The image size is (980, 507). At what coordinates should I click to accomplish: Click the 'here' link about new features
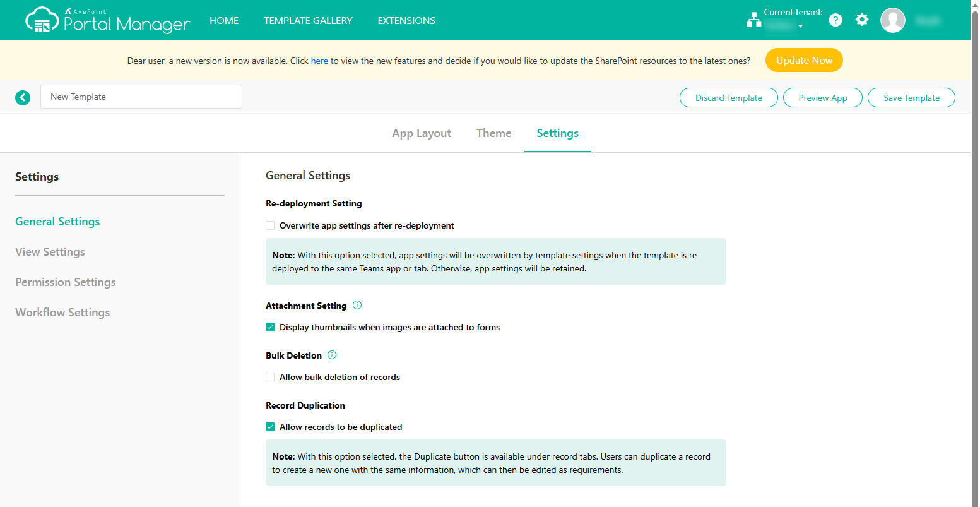(x=319, y=60)
